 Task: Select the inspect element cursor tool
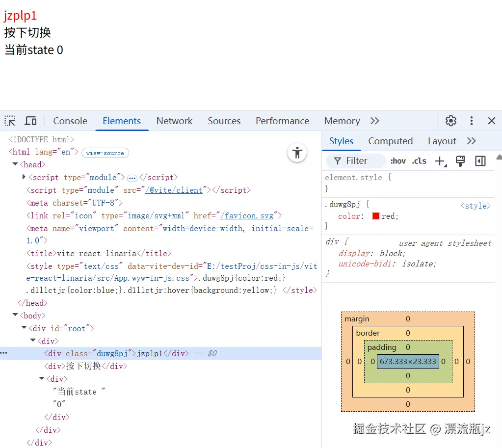pyautogui.click(x=9, y=121)
